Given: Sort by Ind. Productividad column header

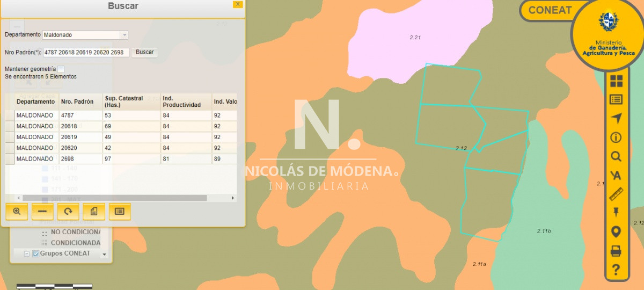Looking at the screenshot, I should 186,102.
